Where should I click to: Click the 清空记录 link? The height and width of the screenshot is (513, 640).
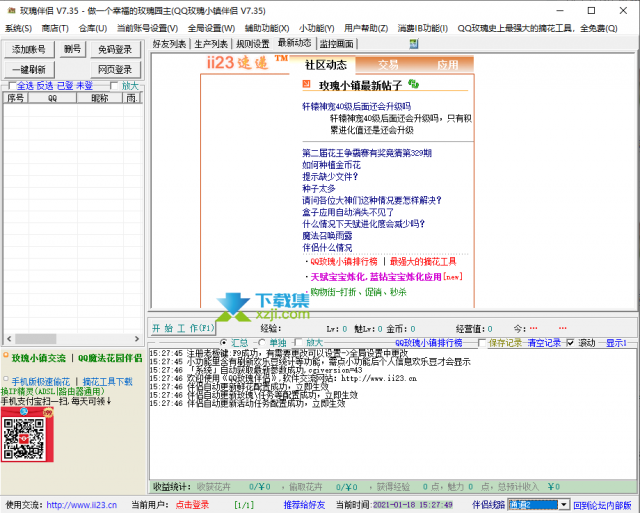(544, 342)
